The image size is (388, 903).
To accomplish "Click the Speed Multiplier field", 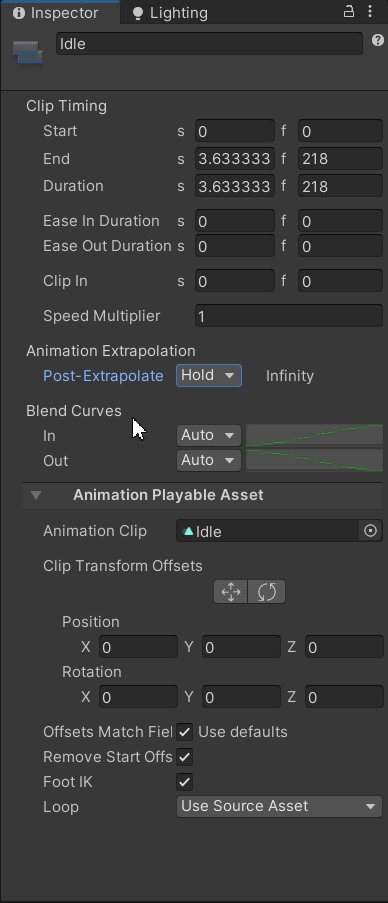I will 289,316.
